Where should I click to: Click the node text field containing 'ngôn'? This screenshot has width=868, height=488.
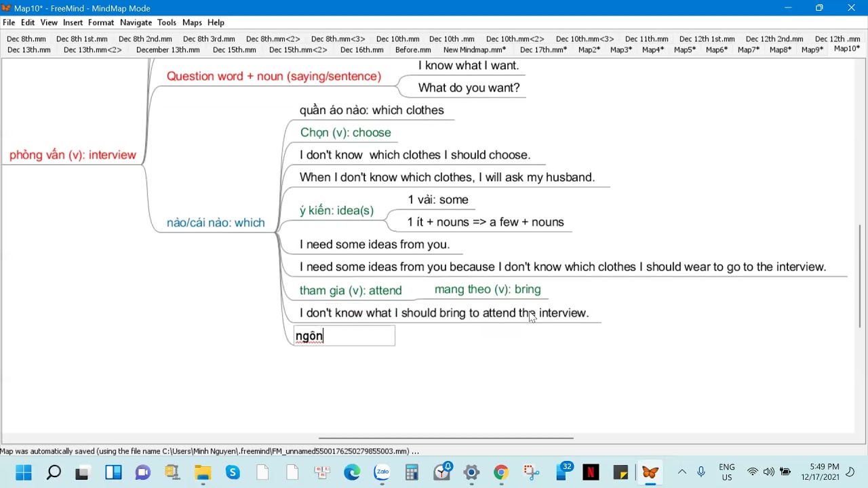coord(344,335)
